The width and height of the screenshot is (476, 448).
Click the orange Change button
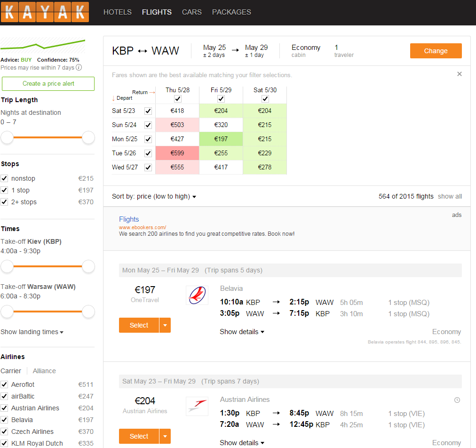click(436, 51)
